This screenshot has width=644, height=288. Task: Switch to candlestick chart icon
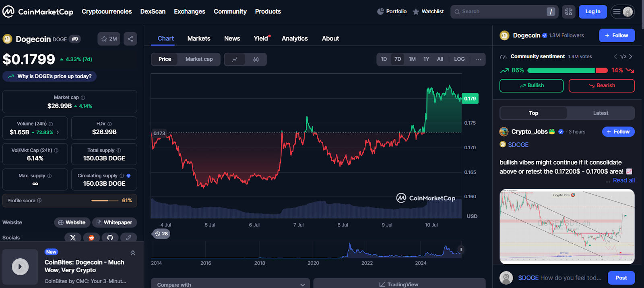(x=256, y=59)
